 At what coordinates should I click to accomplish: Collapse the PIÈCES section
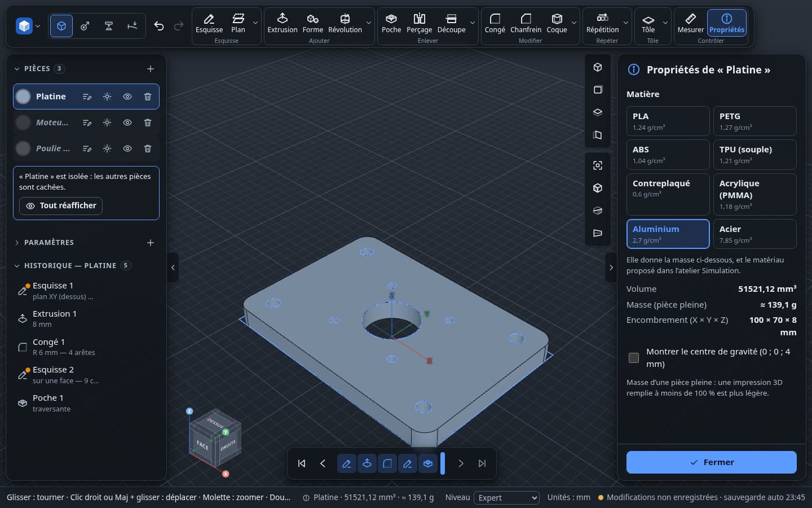17,69
